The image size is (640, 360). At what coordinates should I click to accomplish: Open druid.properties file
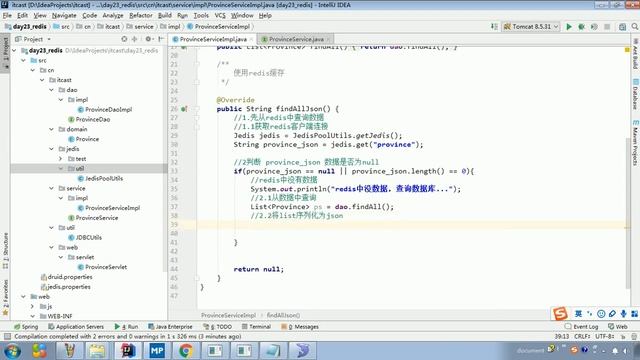click(x=67, y=277)
